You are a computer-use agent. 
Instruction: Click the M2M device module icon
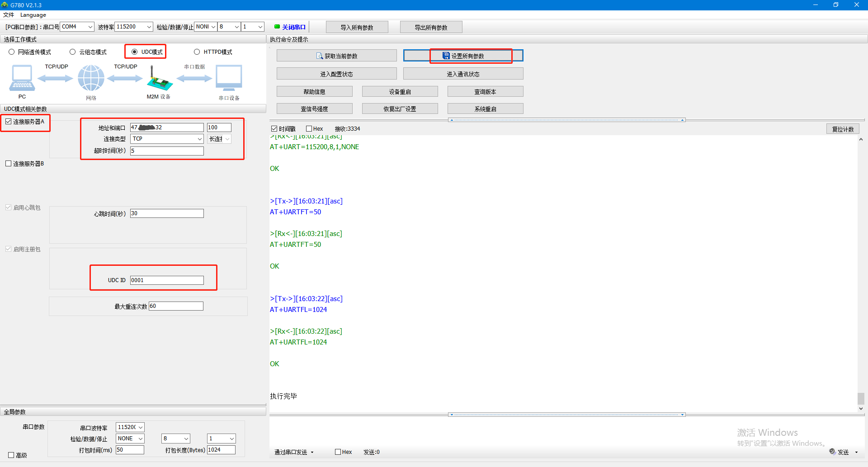pos(159,79)
